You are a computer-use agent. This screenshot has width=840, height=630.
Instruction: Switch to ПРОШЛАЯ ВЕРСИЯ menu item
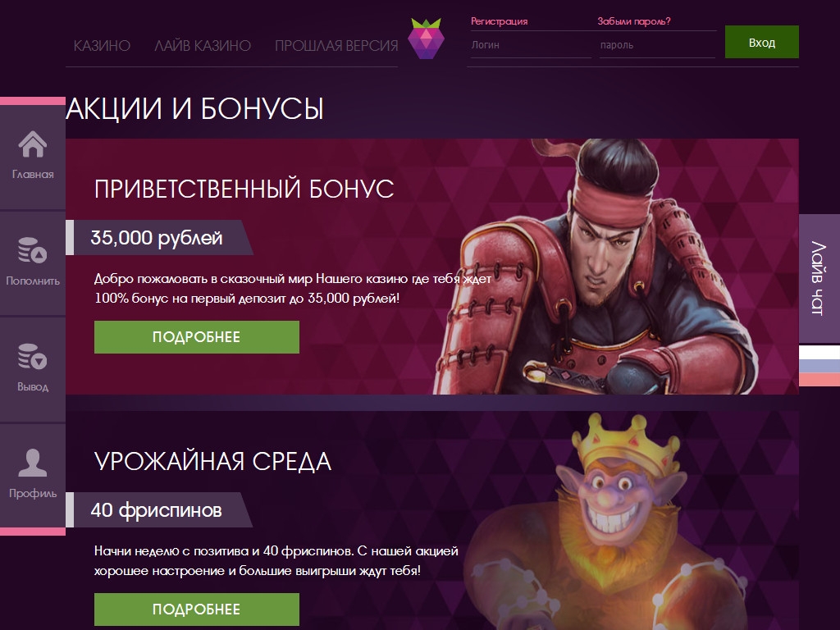point(336,46)
